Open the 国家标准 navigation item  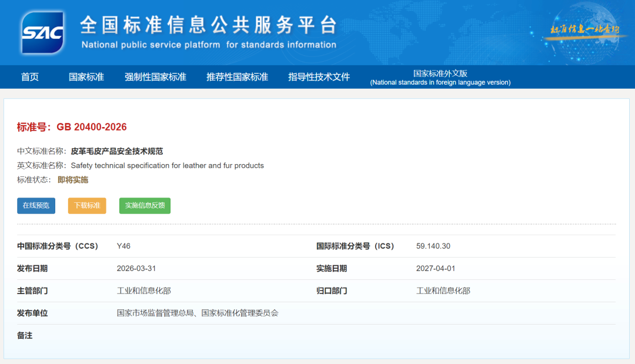tap(86, 77)
